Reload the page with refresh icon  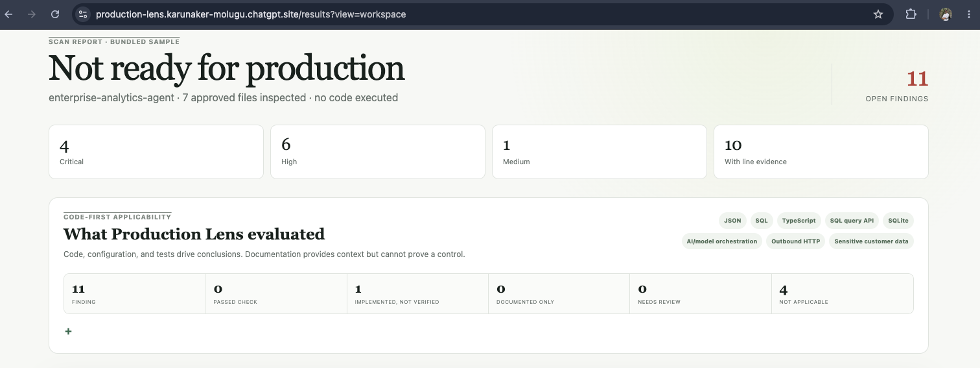(x=55, y=14)
